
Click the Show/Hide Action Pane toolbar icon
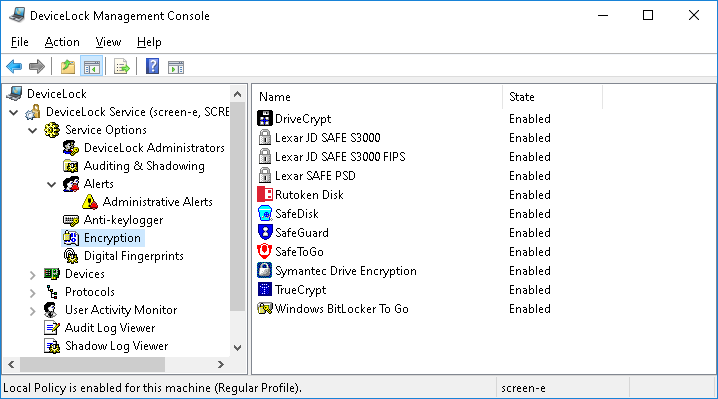176,67
